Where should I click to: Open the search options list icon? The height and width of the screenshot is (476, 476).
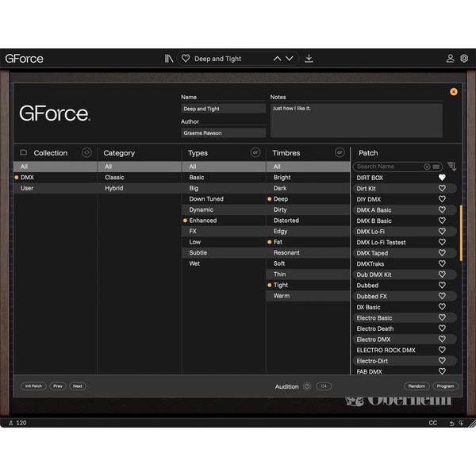click(x=436, y=167)
